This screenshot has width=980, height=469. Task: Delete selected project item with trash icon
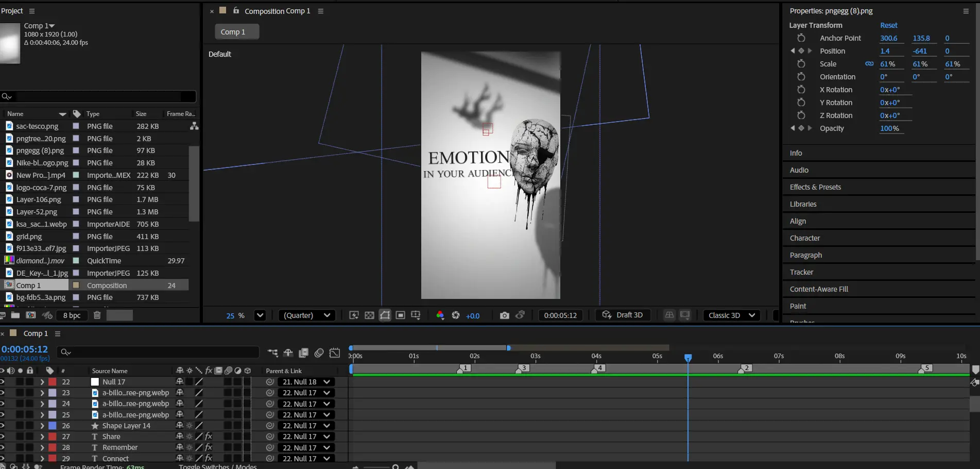(x=97, y=315)
